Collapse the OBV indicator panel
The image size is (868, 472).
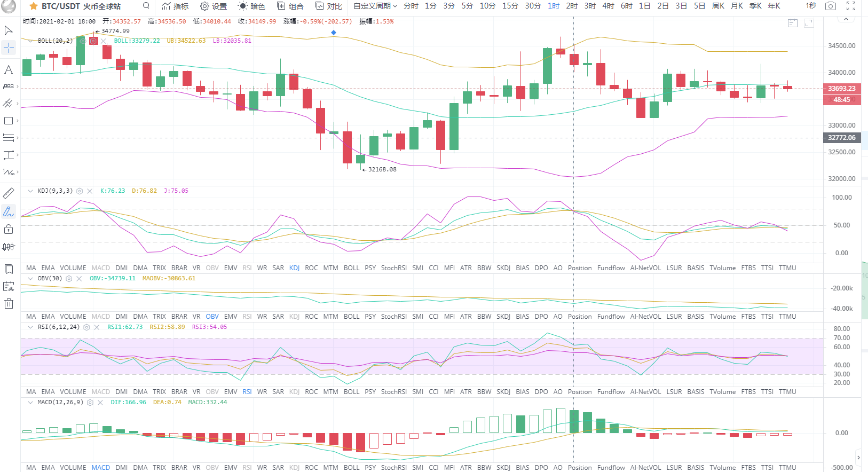(30, 278)
